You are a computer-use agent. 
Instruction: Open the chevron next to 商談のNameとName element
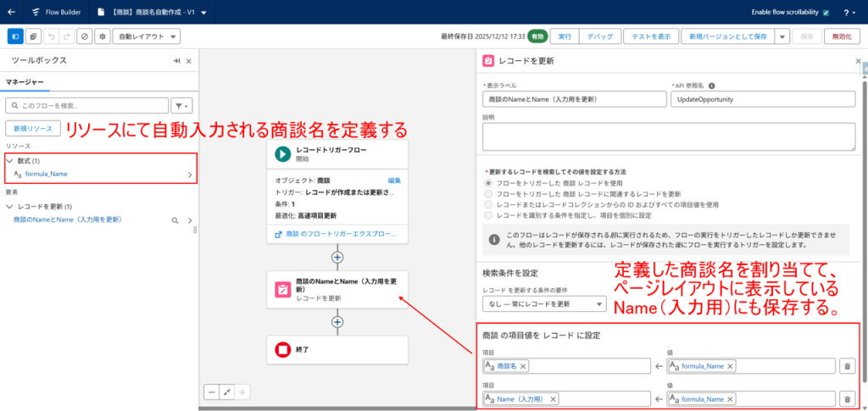190,220
